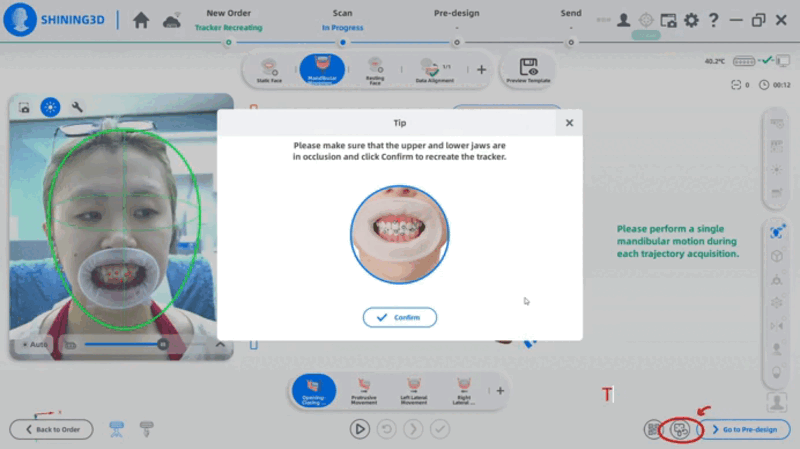Add a new movement trajectory
Screen dimensions: 800x449
pyautogui.click(x=500, y=391)
